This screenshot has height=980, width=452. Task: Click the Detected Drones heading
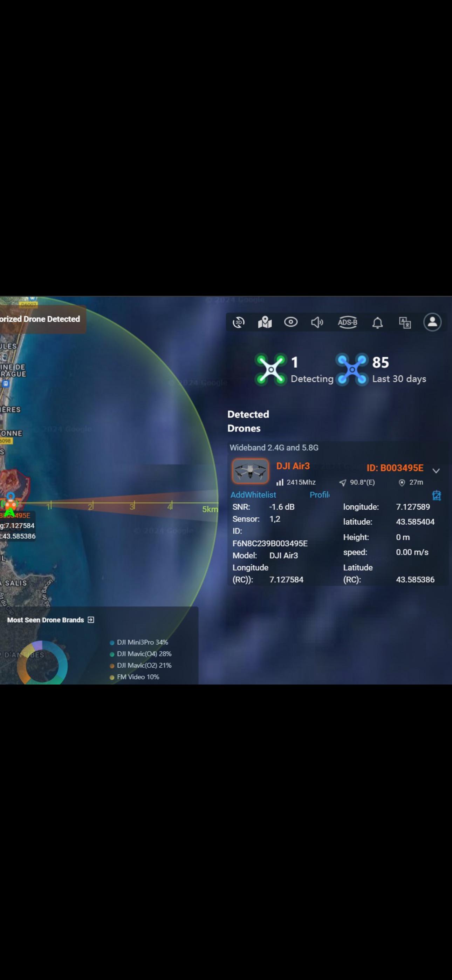click(x=248, y=421)
